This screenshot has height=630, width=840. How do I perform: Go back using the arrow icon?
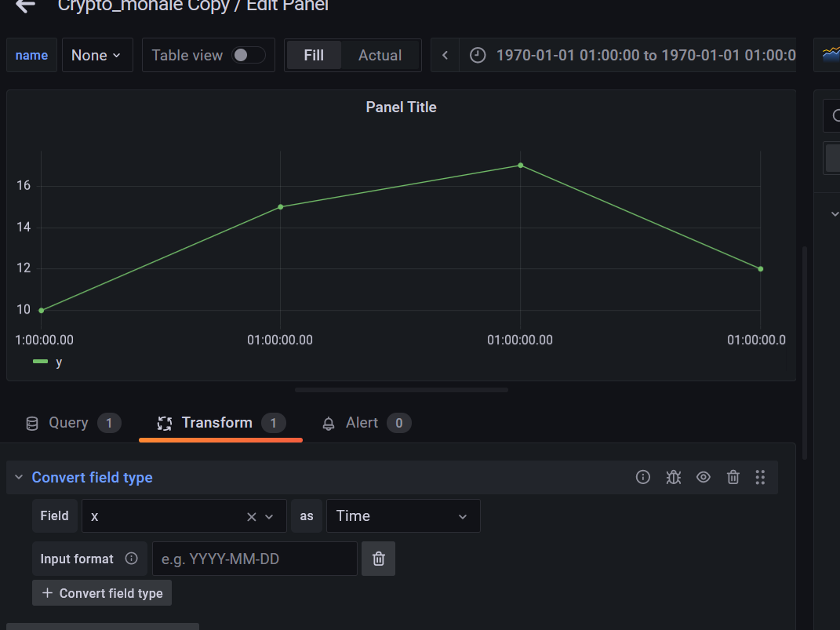click(x=25, y=5)
